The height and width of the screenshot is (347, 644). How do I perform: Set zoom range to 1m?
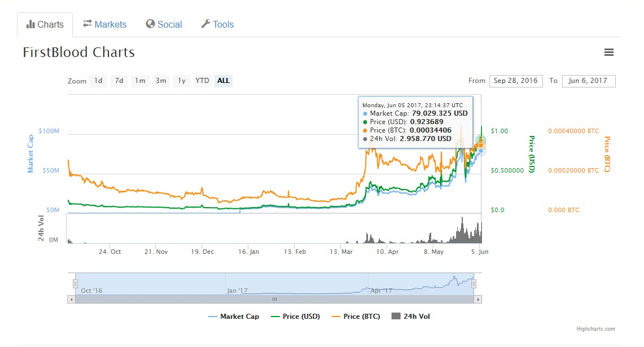[x=140, y=81]
